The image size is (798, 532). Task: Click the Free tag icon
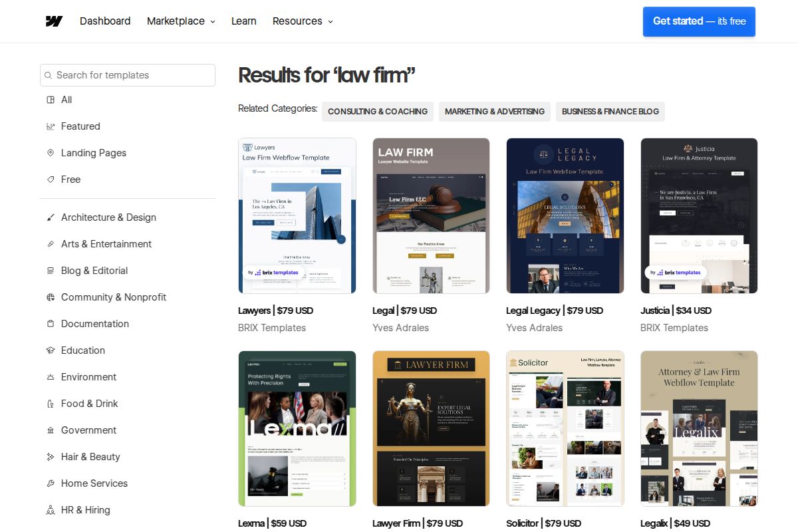click(x=51, y=180)
